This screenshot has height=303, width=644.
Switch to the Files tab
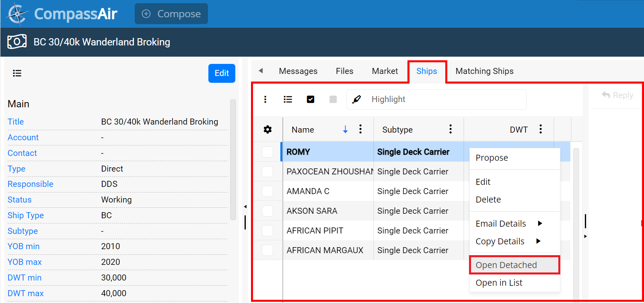pos(345,71)
